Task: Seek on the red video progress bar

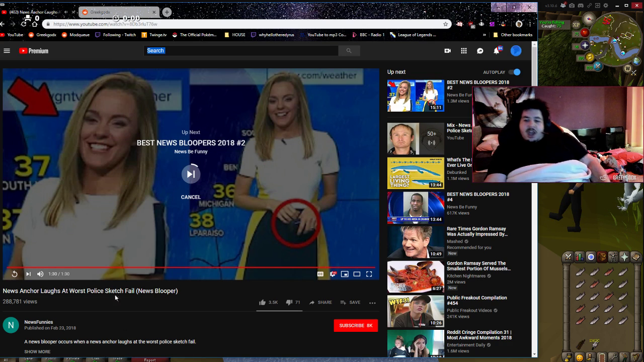Action: [191, 267]
